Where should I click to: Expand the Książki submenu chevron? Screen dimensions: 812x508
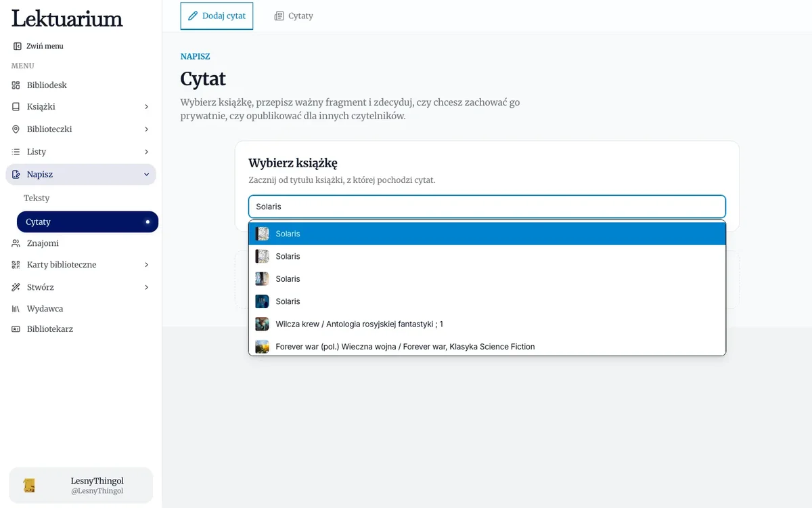click(x=147, y=107)
